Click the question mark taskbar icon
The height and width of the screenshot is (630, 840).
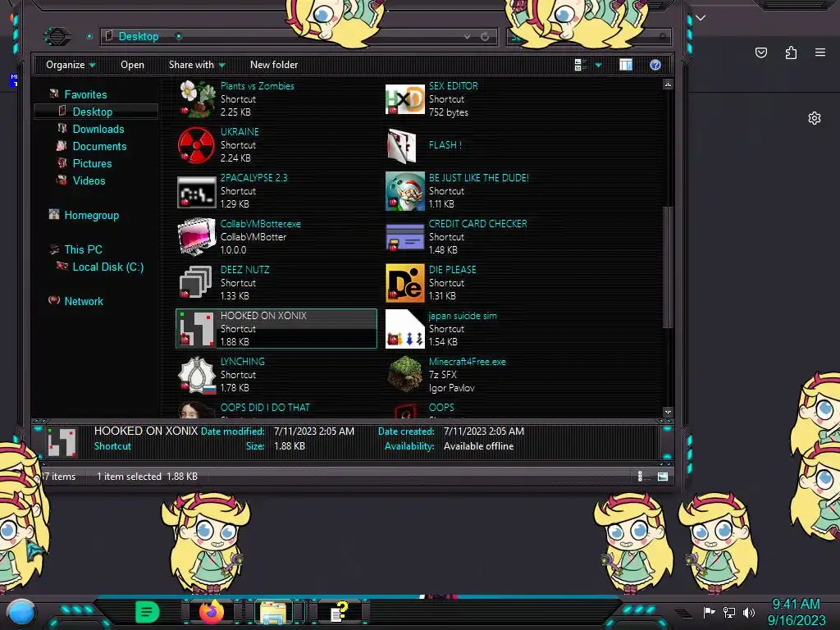[x=339, y=612]
